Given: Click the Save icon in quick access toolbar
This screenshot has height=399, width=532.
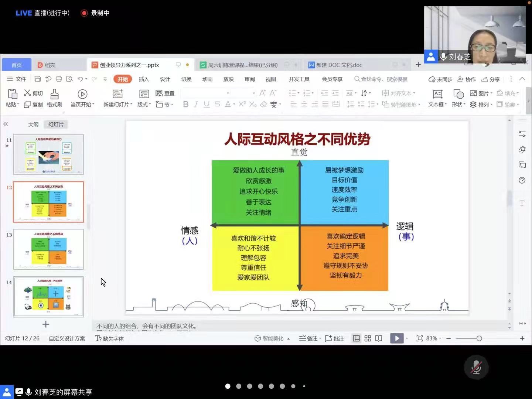Looking at the screenshot, I should point(38,79).
